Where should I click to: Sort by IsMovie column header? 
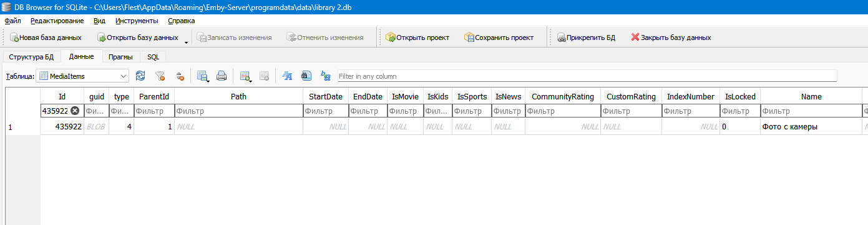pyautogui.click(x=405, y=97)
